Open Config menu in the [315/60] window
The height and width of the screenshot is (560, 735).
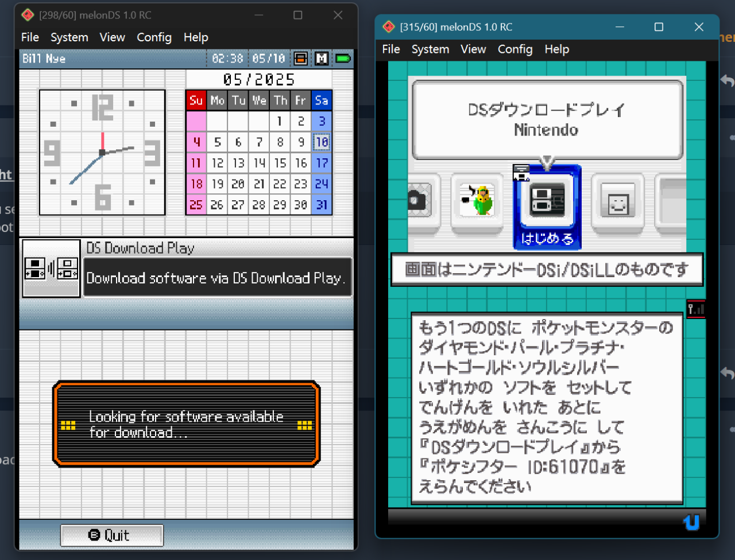tap(515, 49)
